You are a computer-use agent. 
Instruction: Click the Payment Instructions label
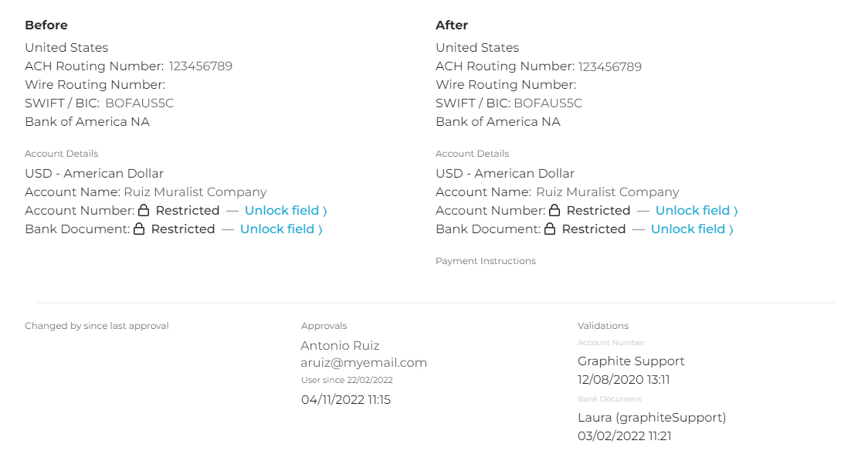click(x=485, y=261)
